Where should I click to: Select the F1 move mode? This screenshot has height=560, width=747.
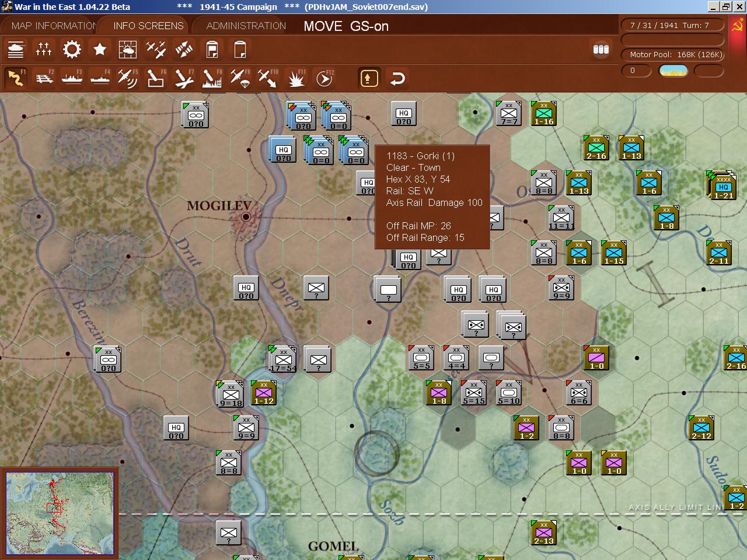[x=16, y=78]
